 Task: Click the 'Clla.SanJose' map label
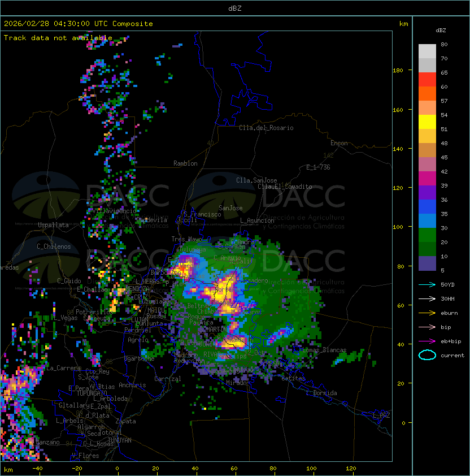pos(256,180)
